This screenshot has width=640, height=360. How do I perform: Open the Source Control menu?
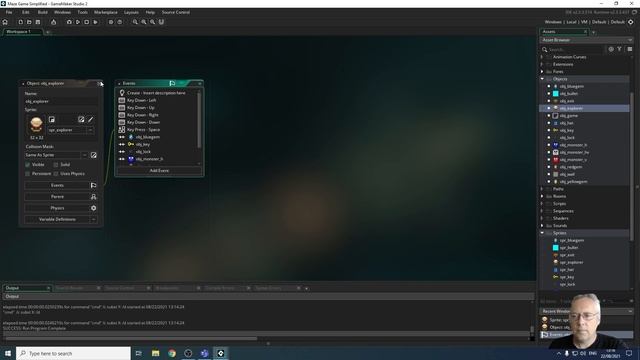[176, 12]
